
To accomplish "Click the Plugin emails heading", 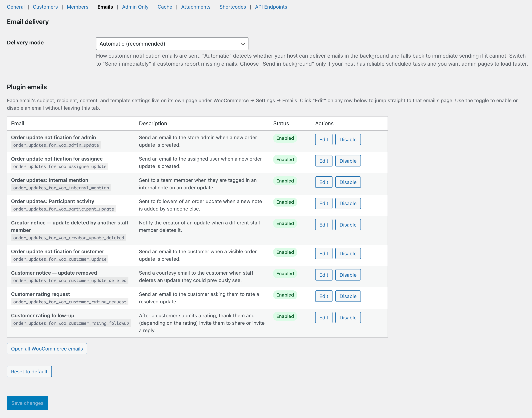I will coord(27,87).
